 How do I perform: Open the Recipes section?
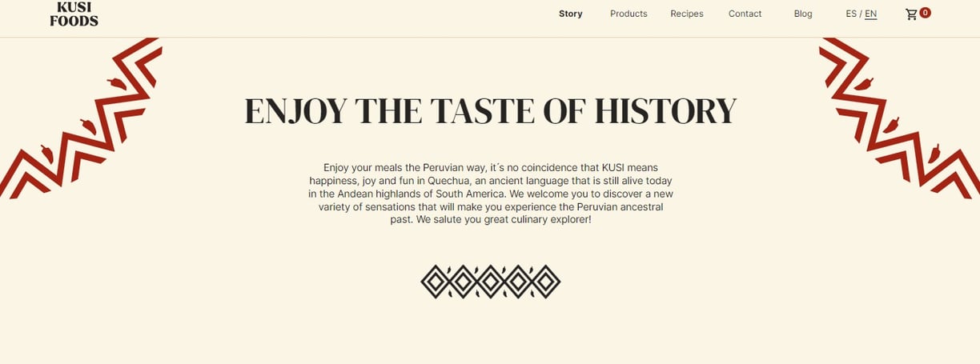coord(687,14)
